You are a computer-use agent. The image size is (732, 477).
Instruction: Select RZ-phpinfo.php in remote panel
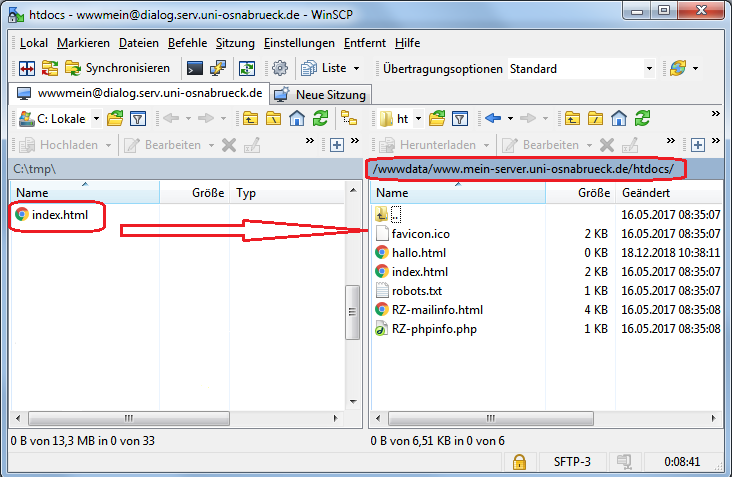click(x=432, y=328)
